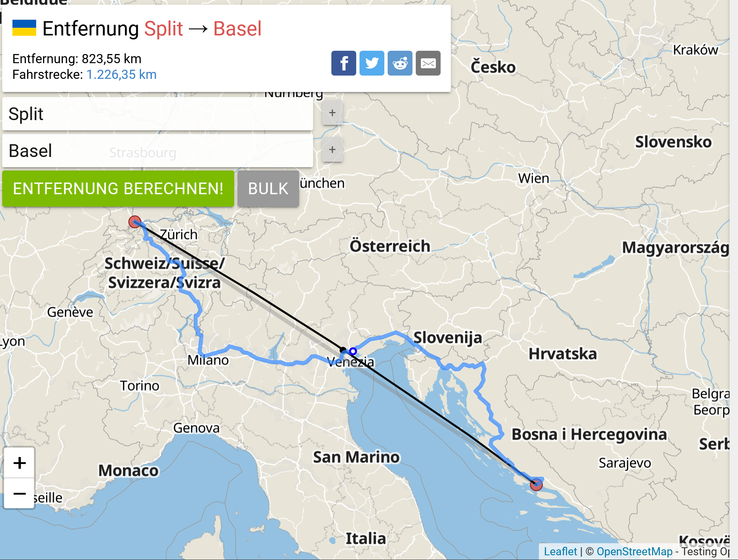
Task: Add a waypoint after Split field
Action: [x=332, y=113]
